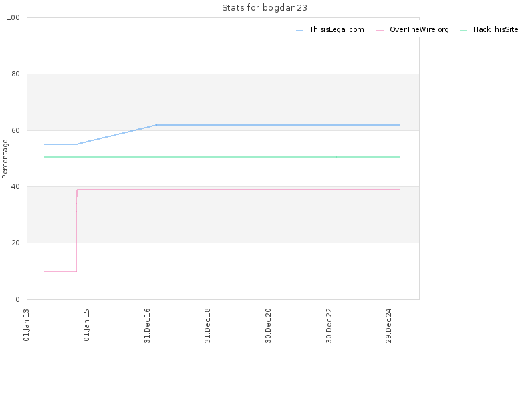The image size is (532, 399).
Task: Click the Percentage y-axis title
Action: 5,159
